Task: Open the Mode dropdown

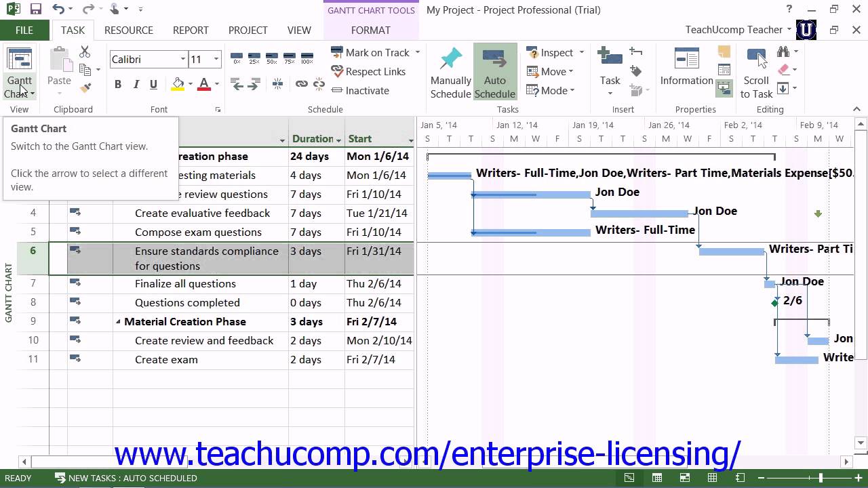Action: [x=551, y=90]
